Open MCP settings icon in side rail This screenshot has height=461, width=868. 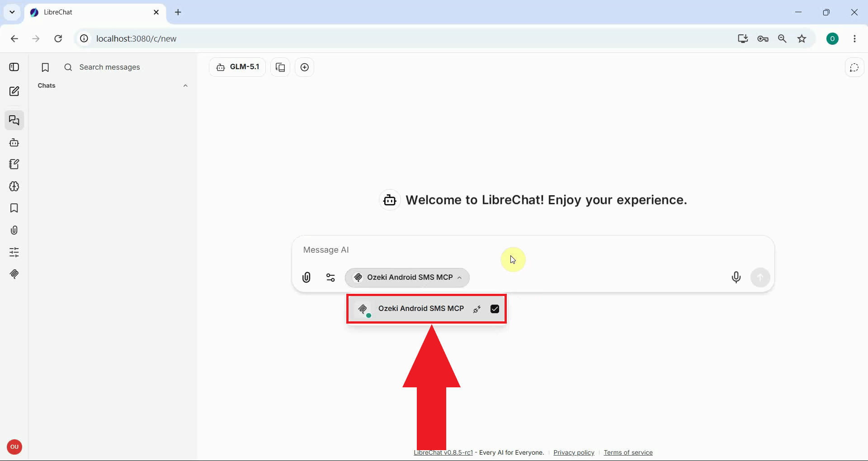coord(14,274)
